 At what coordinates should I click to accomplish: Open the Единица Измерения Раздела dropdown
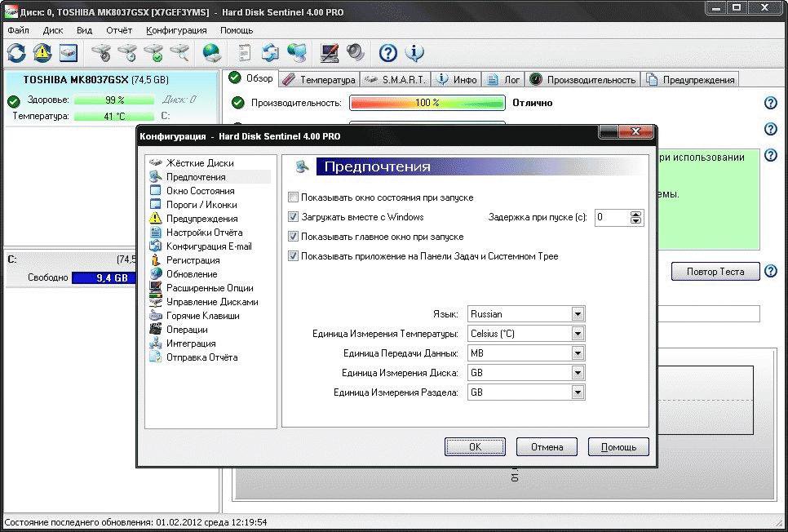point(526,392)
